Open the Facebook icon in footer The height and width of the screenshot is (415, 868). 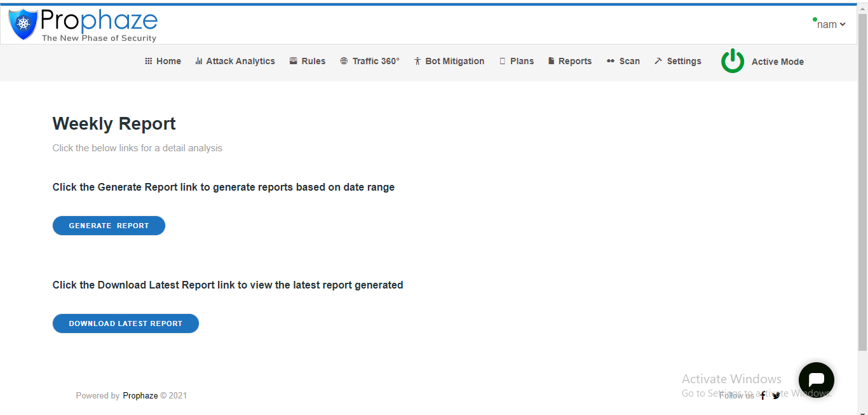tap(763, 395)
